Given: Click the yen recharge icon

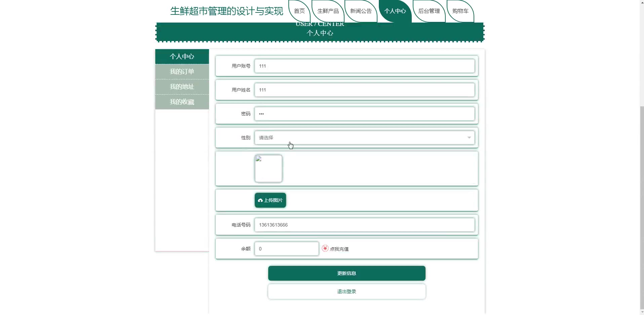Looking at the screenshot, I should pyautogui.click(x=325, y=248).
